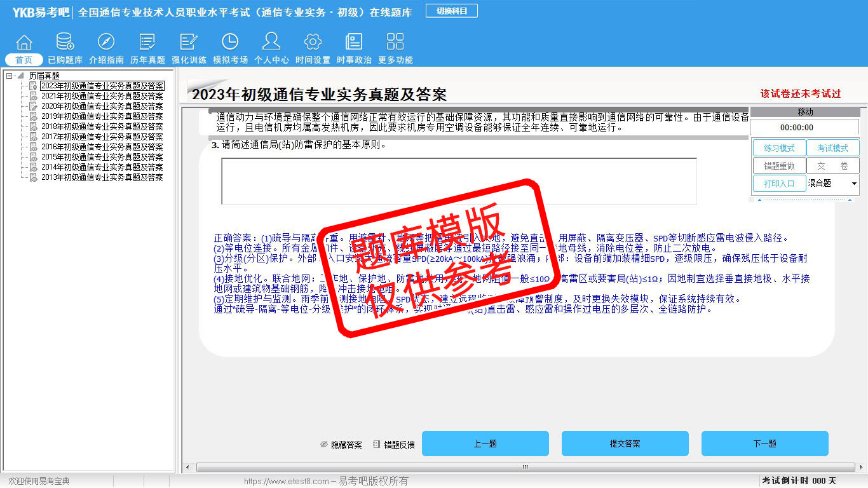Click the answer text input box
Viewport: 868px width, 488px height.
(459, 181)
